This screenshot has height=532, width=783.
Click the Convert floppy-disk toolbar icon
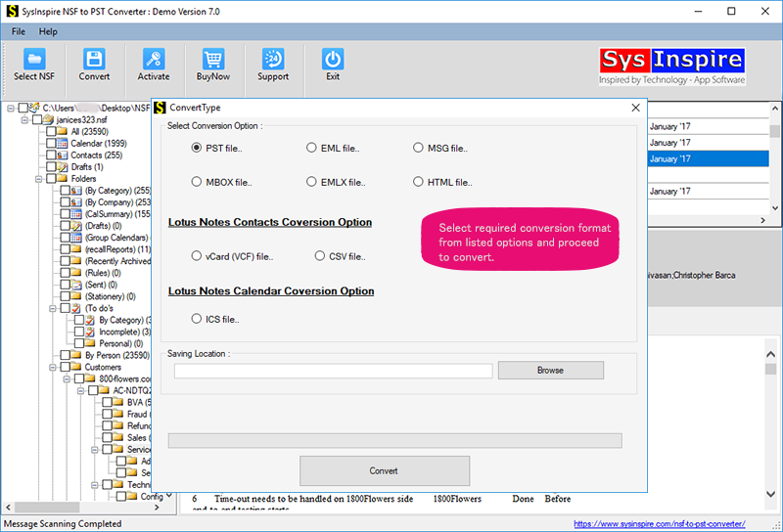(94, 59)
